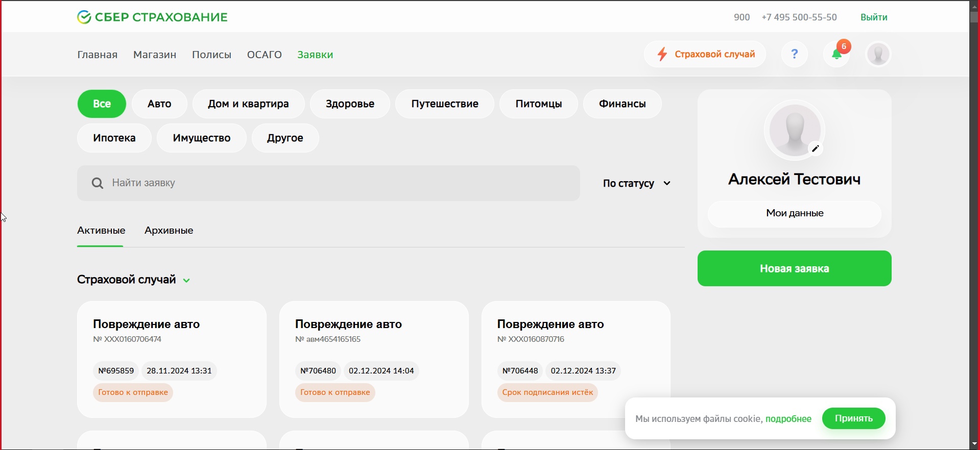Filter by Авто category

point(159,104)
